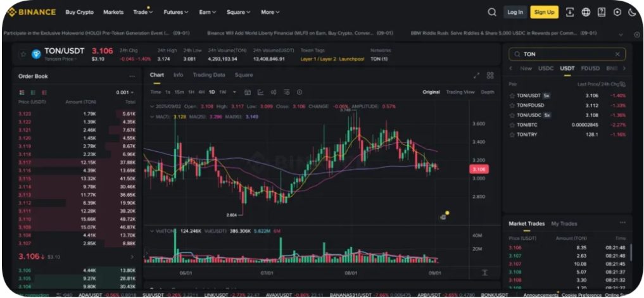Image resolution: width=644 pixels, height=298 pixels.
Task: Open the help guide book icon
Action: (602, 12)
